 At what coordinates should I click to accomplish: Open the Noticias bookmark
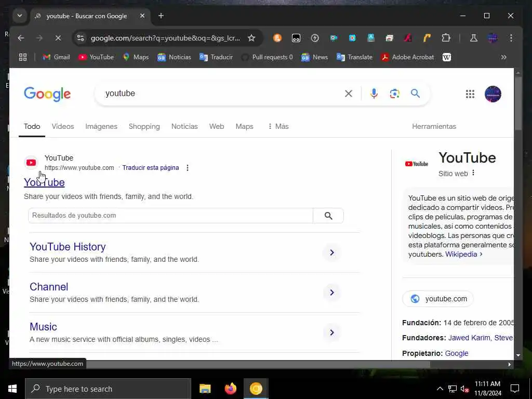click(174, 57)
